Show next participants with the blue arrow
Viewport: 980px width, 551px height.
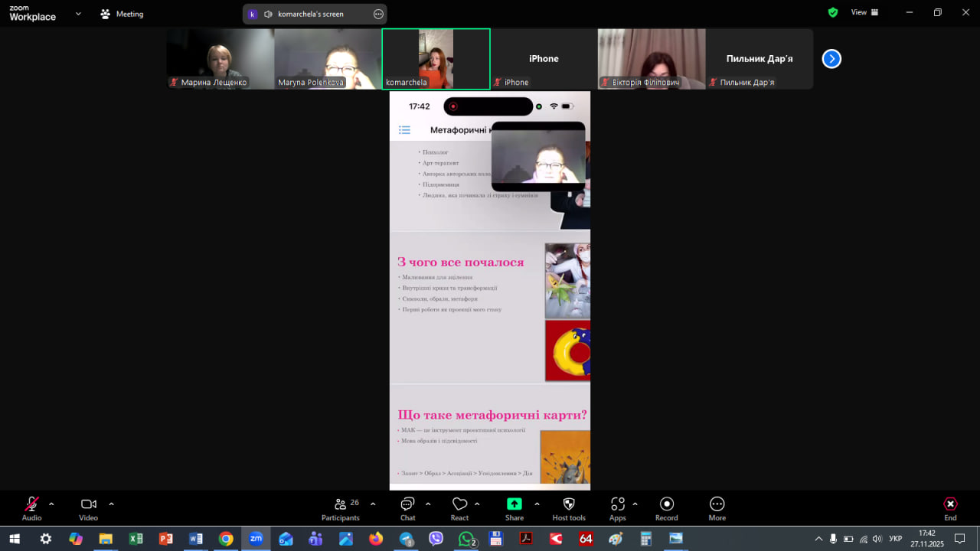pyautogui.click(x=831, y=59)
